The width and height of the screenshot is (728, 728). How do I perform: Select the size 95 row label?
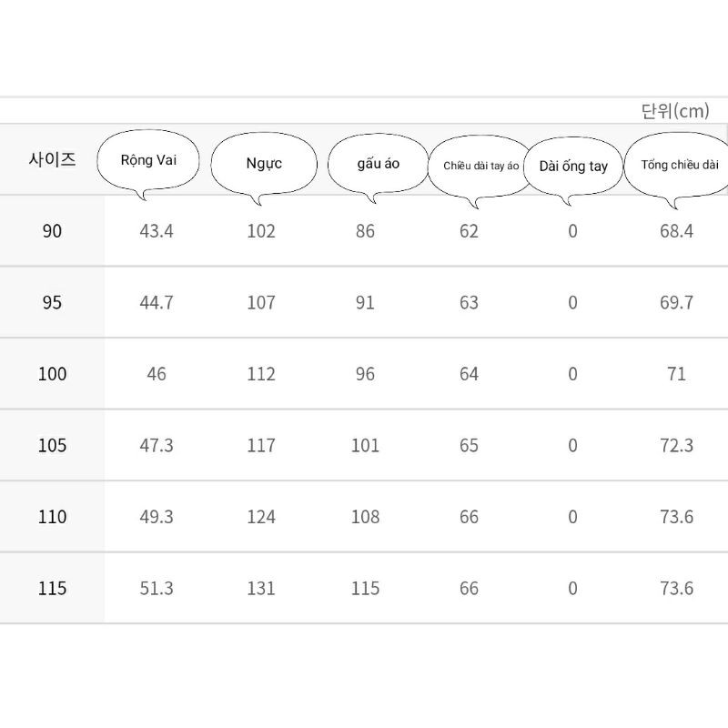(x=52, y=302)
